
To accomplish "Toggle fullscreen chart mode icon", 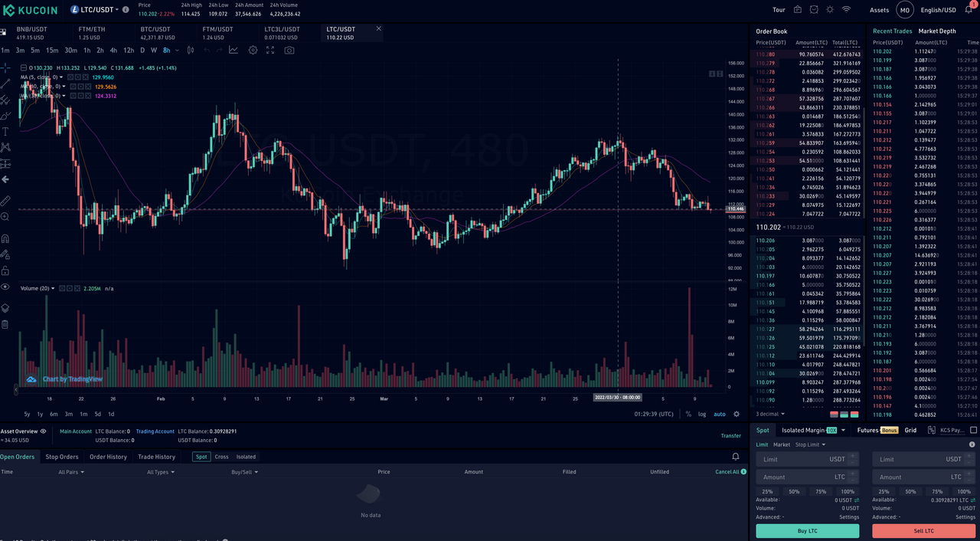I will tap(270, 50).
